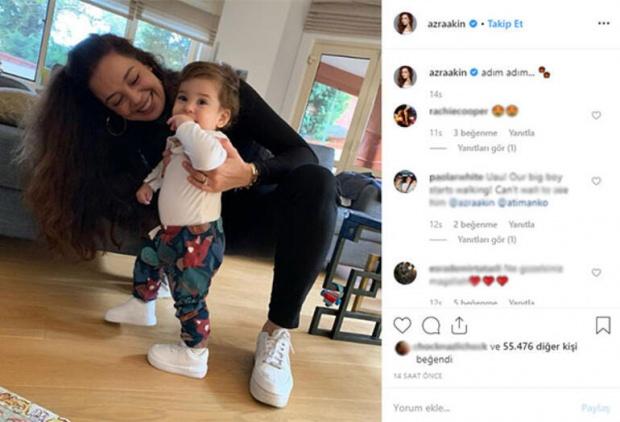The image size is (620, 422).
Task: Like paolarwhite's comment with its heart
Action: pyautogui.click(x=596, y=181)
